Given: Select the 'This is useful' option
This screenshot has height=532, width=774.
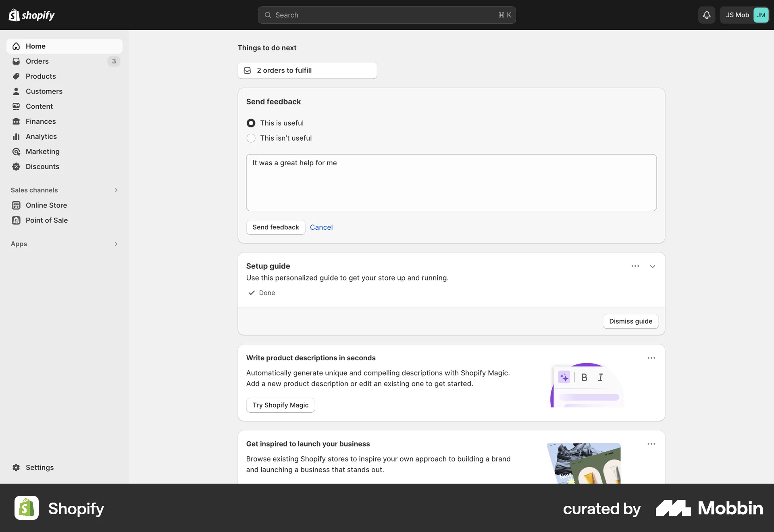Looking at the screenshot, I should 251,123.
